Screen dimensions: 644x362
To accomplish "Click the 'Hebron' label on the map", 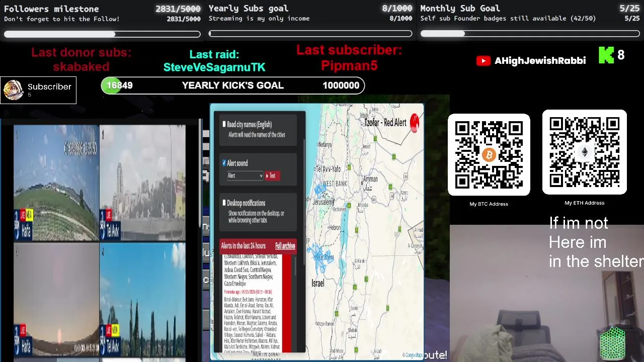I will coord(335,228).
